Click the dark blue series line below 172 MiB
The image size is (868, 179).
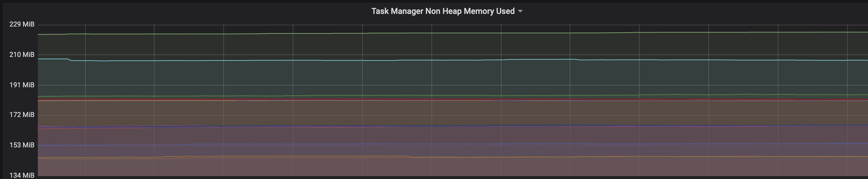pos(438,126)
